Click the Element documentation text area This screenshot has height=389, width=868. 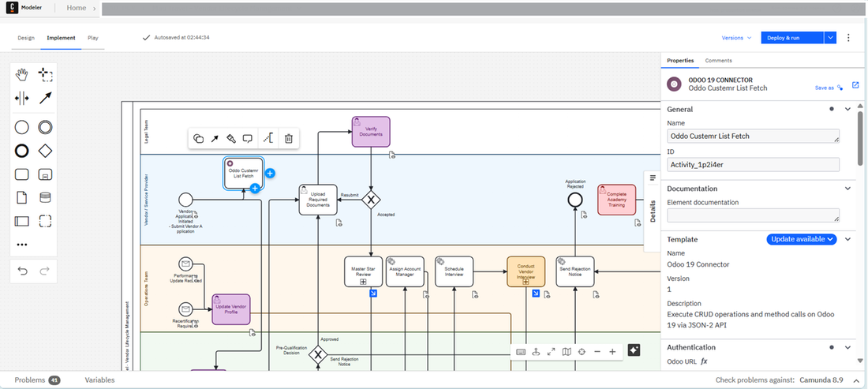(x=753, y=215)
